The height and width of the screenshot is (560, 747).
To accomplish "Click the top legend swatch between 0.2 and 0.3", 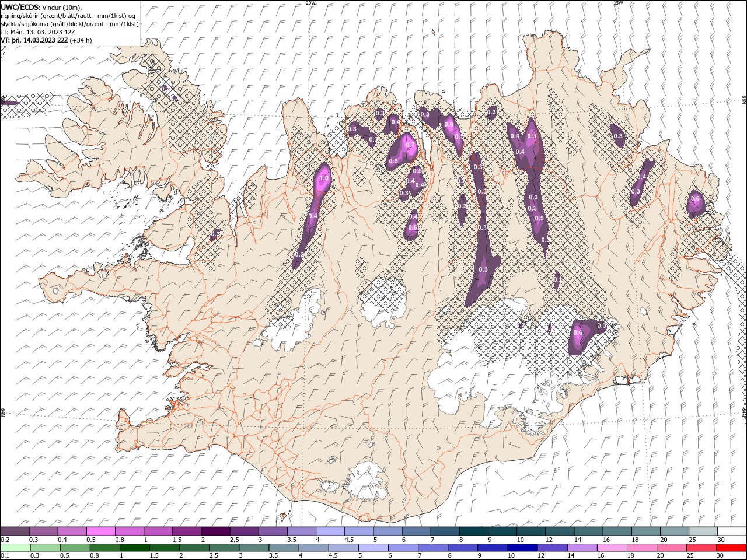I will (15, 531).
